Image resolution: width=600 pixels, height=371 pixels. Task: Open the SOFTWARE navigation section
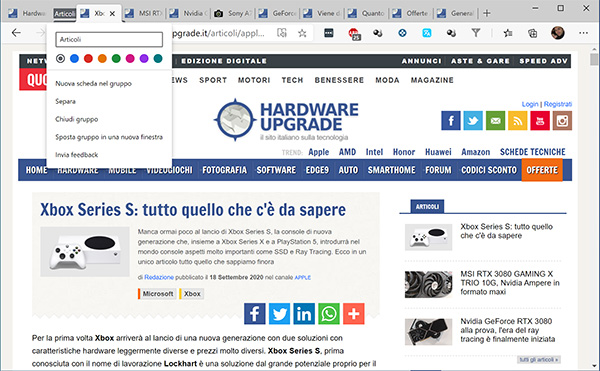276,170
